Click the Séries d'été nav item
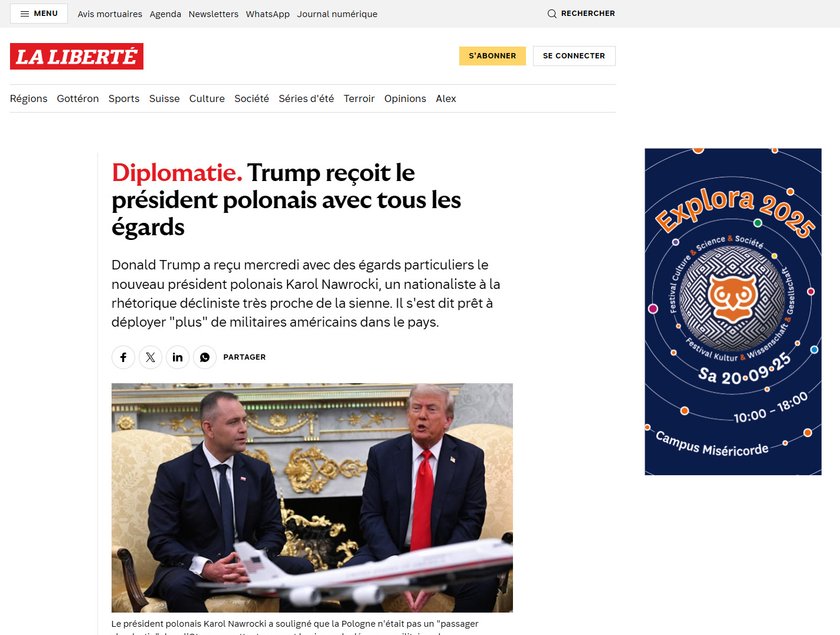 click(306, 99)
